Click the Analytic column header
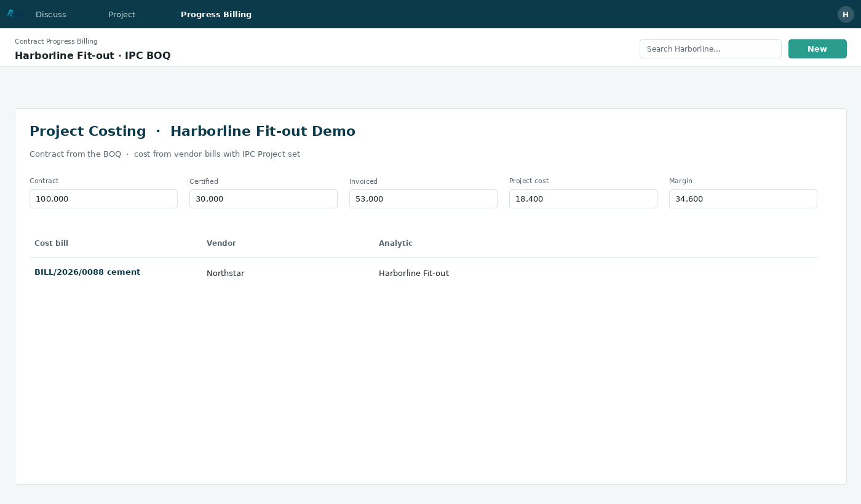This screenshot has width=861, height=504. 395,243
